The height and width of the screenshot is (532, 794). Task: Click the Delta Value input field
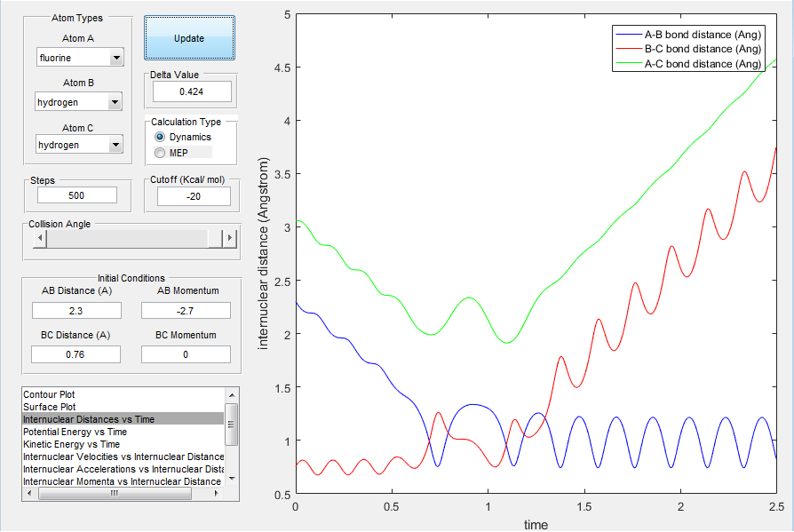(x=192, y=91)
